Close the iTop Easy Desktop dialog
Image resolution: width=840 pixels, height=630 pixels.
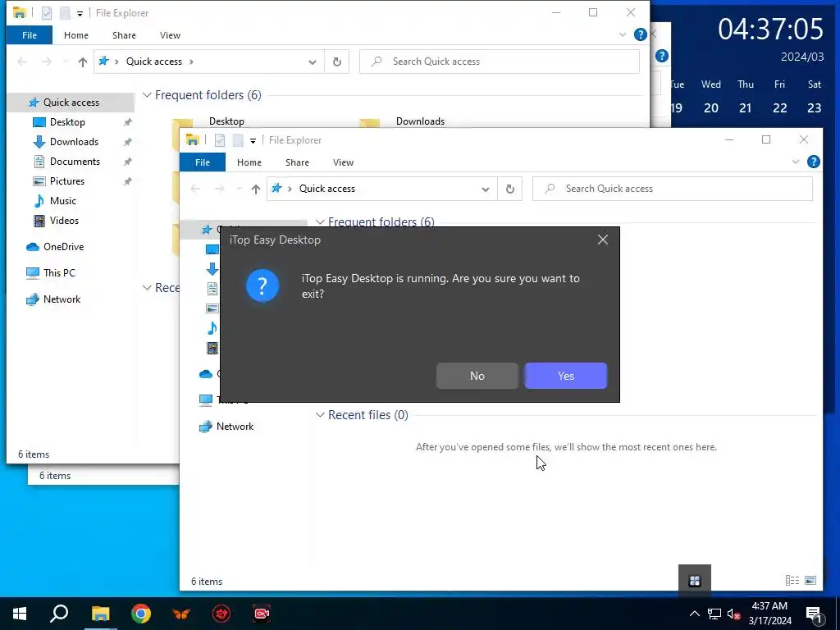pyautogui.click(x=603, y=240)
